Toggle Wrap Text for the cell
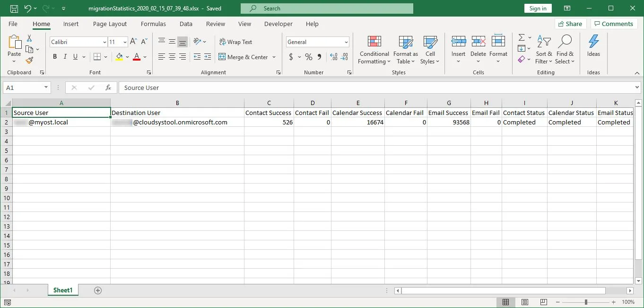 click(x=235, y=42)
